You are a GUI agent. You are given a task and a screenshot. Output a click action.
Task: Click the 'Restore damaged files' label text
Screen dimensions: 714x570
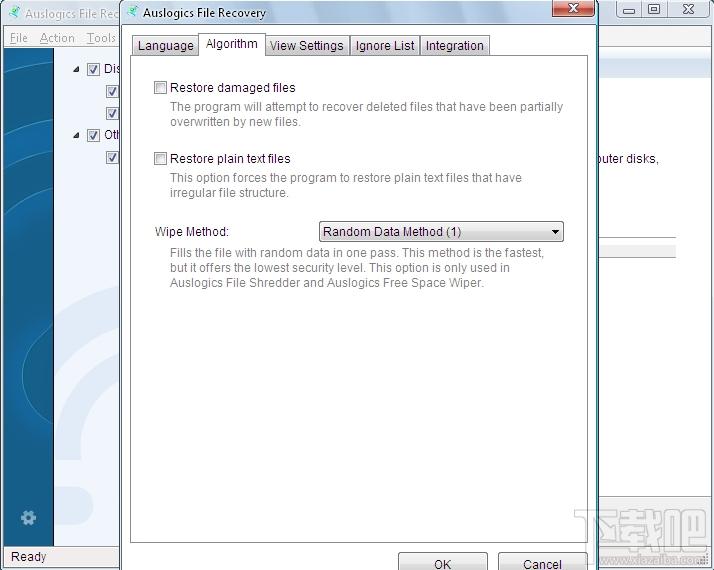(233, 87)
